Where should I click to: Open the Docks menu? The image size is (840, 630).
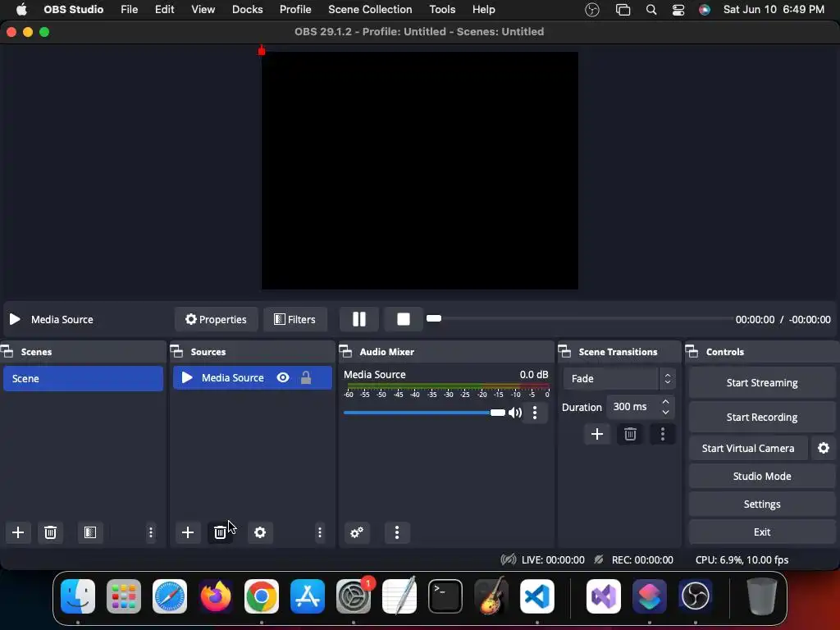tap(248, 10)
